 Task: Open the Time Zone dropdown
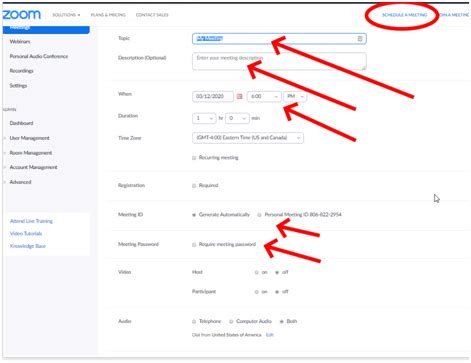(x=248, y=138)
